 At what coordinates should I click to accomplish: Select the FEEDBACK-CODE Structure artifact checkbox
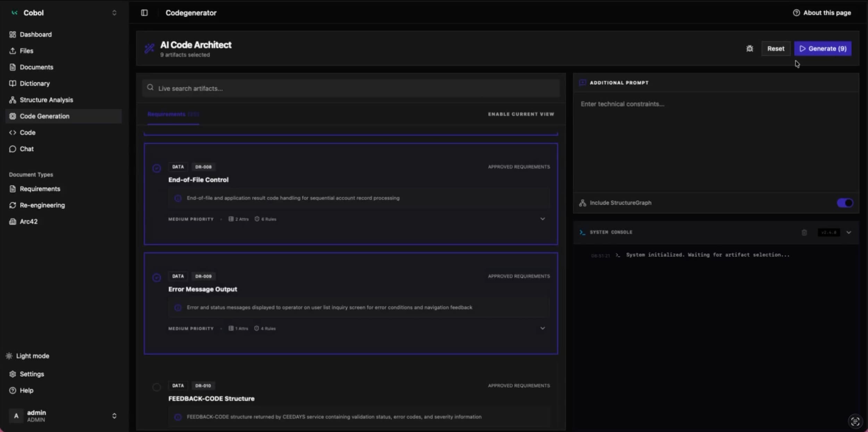click(157, 387)
